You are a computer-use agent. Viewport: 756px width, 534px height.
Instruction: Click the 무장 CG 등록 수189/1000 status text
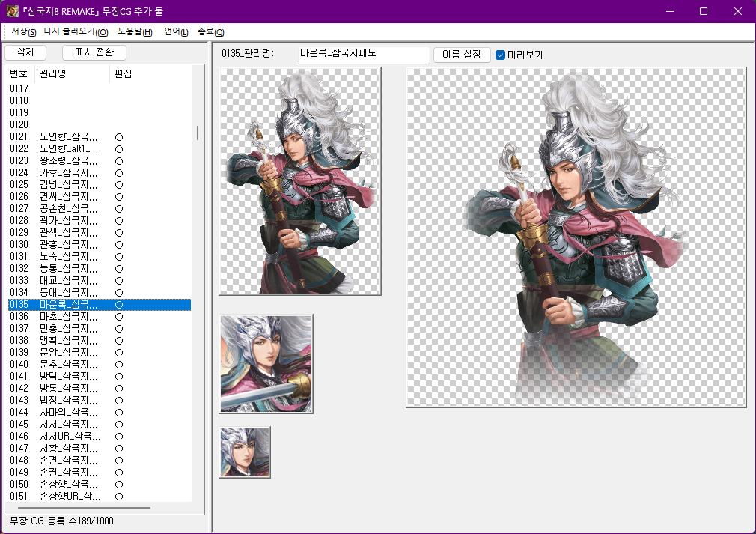pos(61,521)
